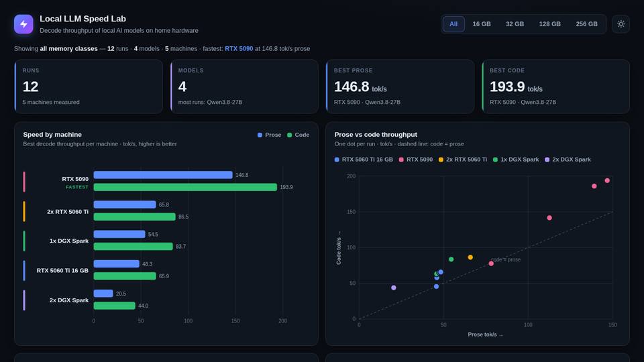Click the Local LLM Speed Lab title
This screenshot has width=644, height=362.
click(83, 19)
